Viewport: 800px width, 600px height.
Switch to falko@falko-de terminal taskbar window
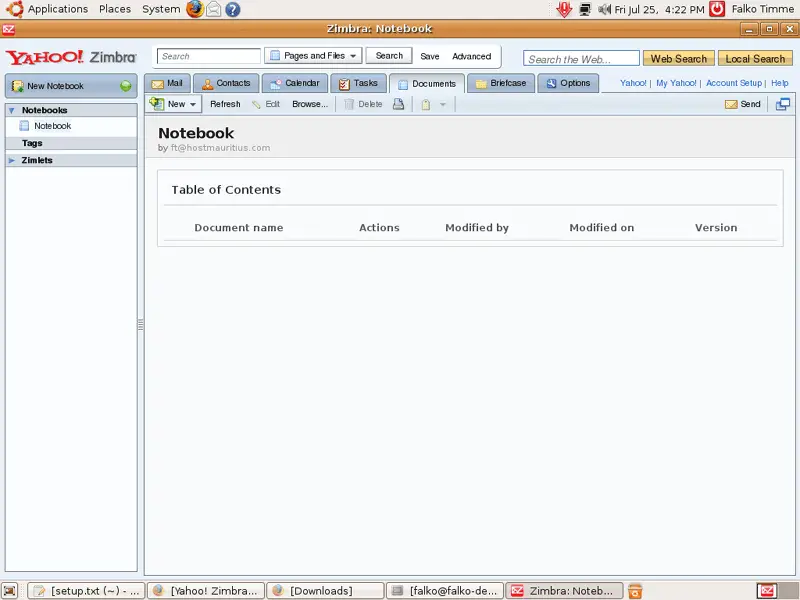445,591
